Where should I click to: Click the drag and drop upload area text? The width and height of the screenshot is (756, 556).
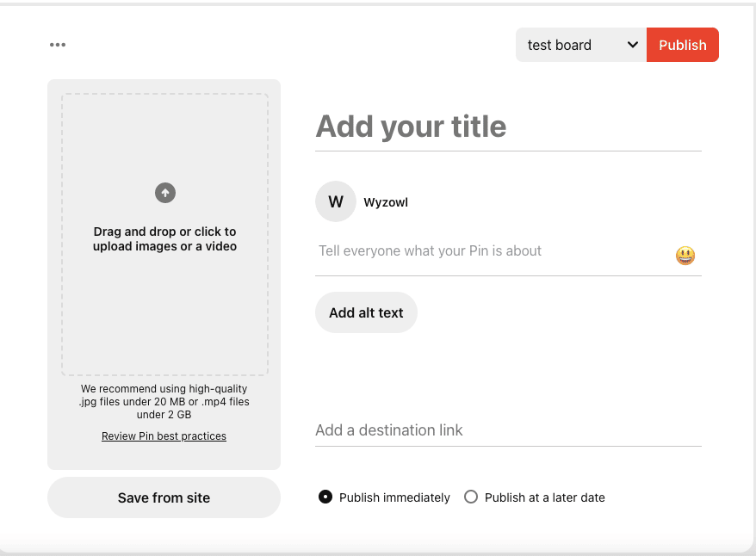tap(165, 239)
